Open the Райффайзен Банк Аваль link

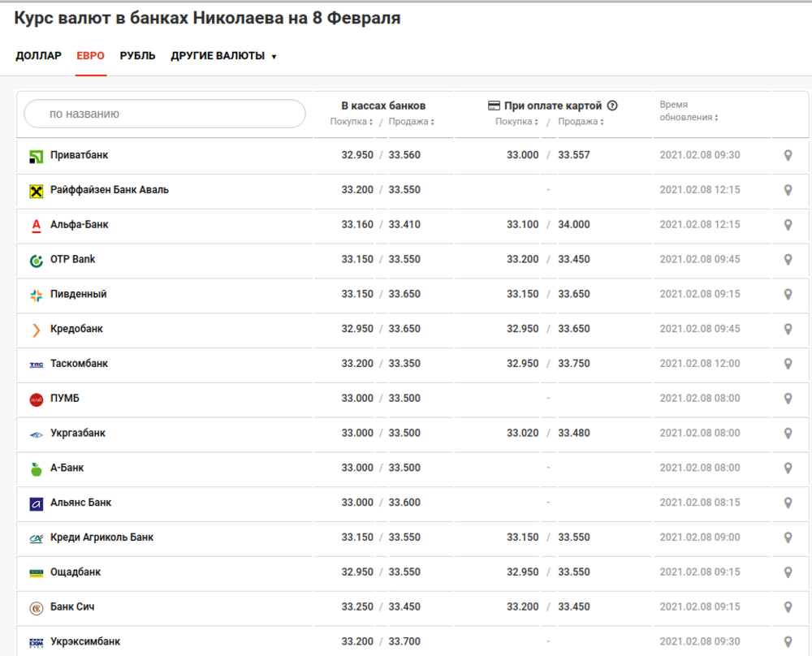pos(110,190)
